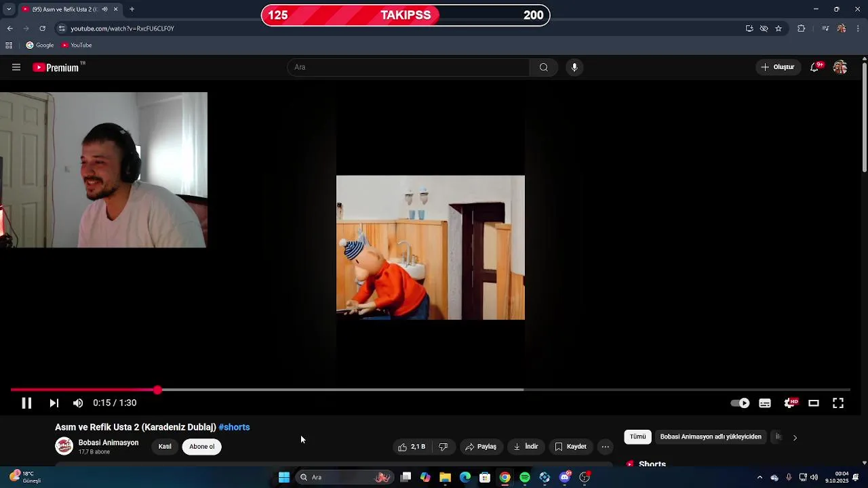Mute the video volume speaker icon
This screenshot has width=868, height=488.
click(78, 403)
